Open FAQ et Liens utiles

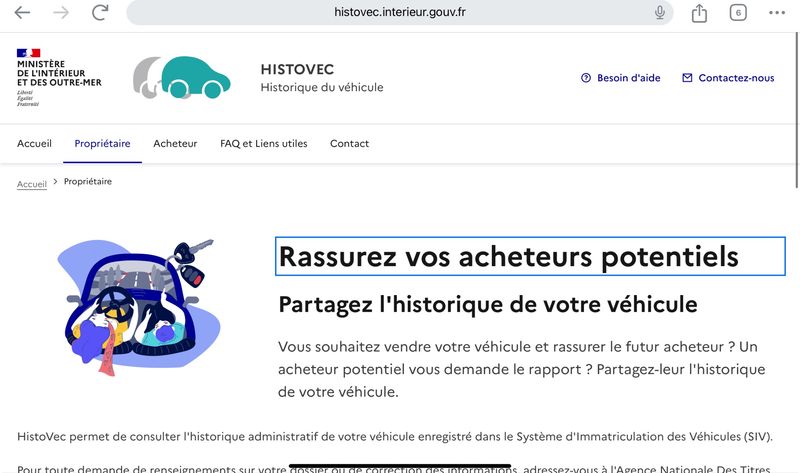tap(264, 143)
